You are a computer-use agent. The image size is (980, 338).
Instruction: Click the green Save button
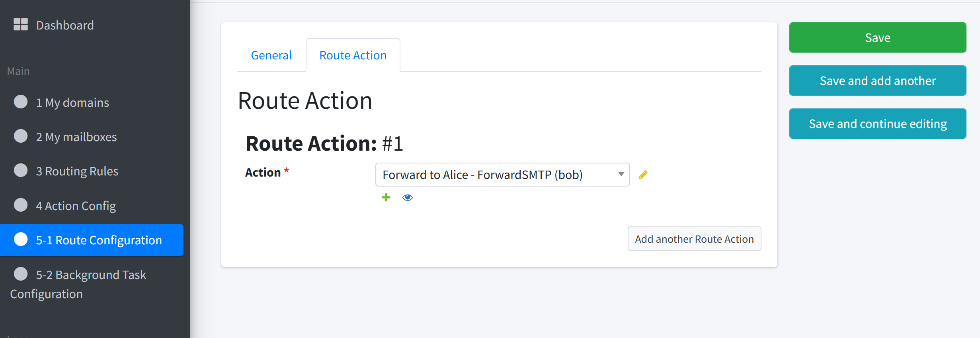(878, 37)
